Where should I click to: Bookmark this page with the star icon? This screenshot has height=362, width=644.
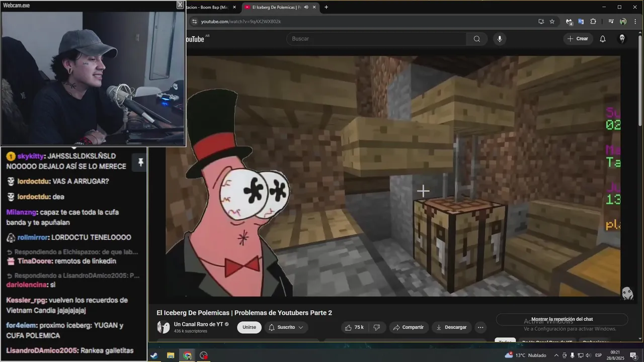click(x=552, y=22)
